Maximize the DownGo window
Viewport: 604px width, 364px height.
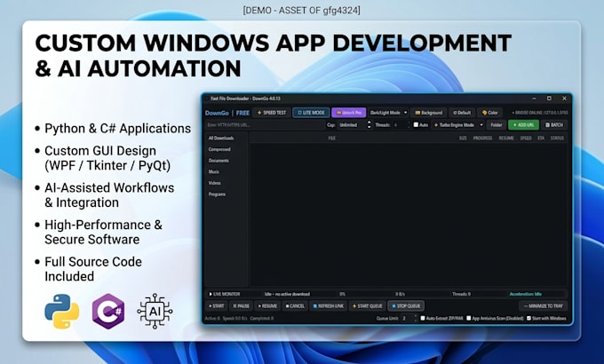(x=549, y=99)
